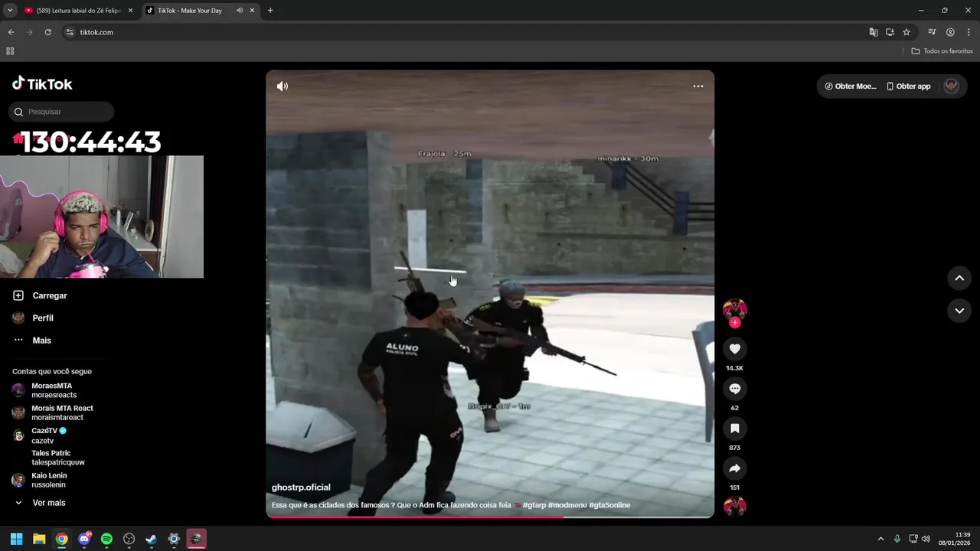Open the Windows Start menu
980x551 pixels.
[x=16, y=539]
